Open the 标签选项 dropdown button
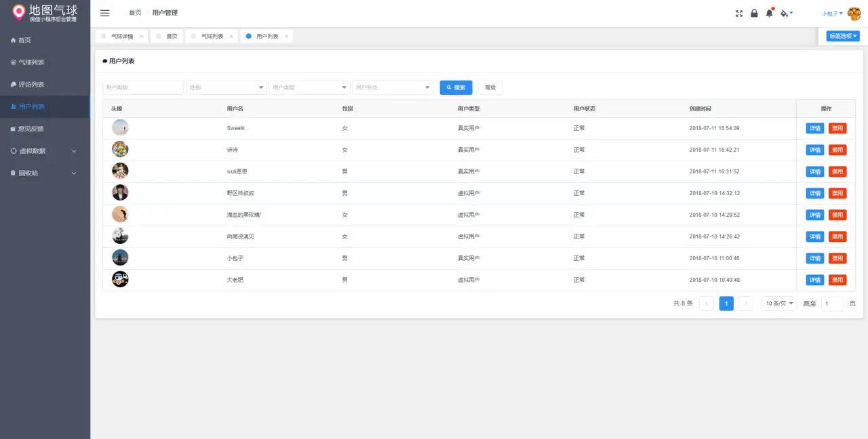 [x=843, y=36]
